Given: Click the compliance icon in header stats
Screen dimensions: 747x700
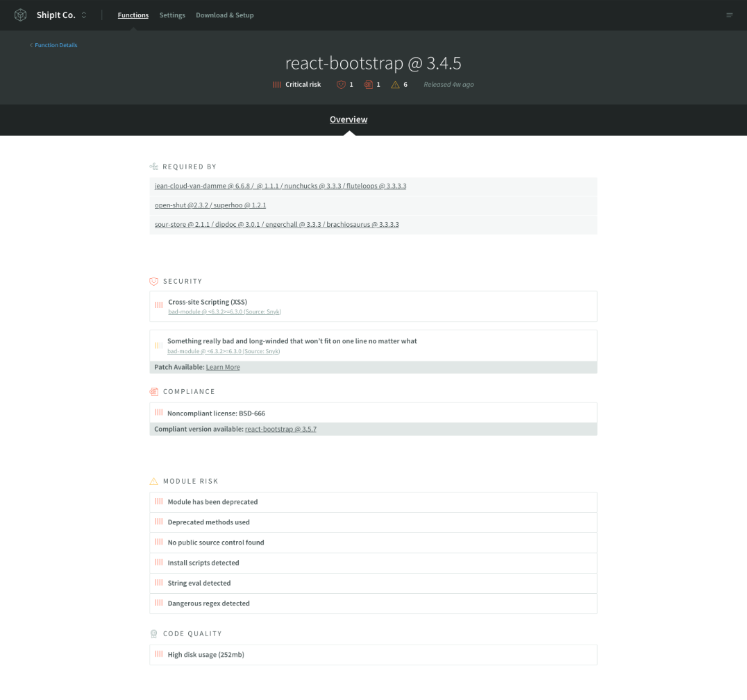Looking at the screenshot, I should (368, 85).
